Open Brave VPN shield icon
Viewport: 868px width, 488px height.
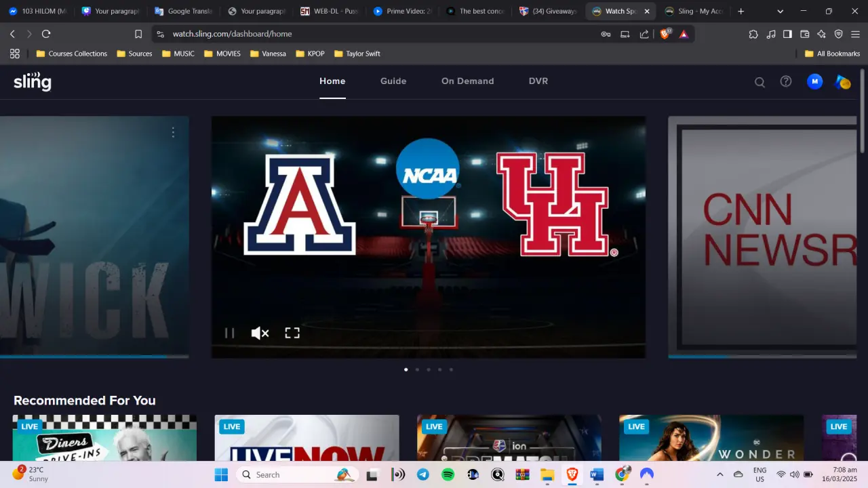(x=839, y=34)
